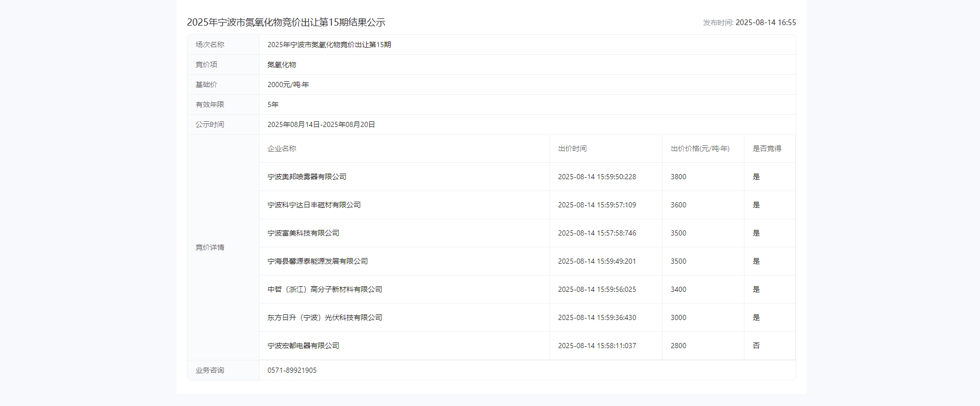Click the 否 result for 宁波宏都电器
Screen dimensions: 980x406
[756, 346]
